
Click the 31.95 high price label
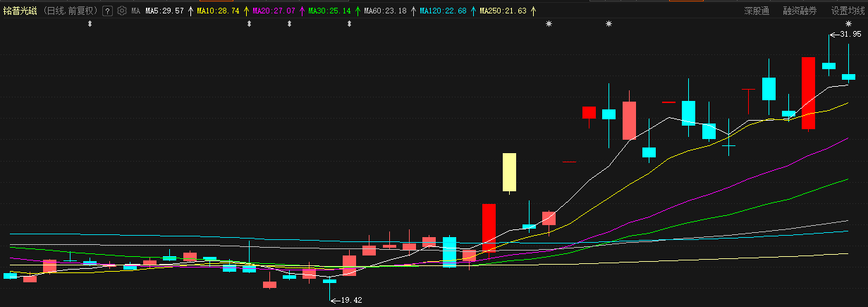(x=851, y=34)
